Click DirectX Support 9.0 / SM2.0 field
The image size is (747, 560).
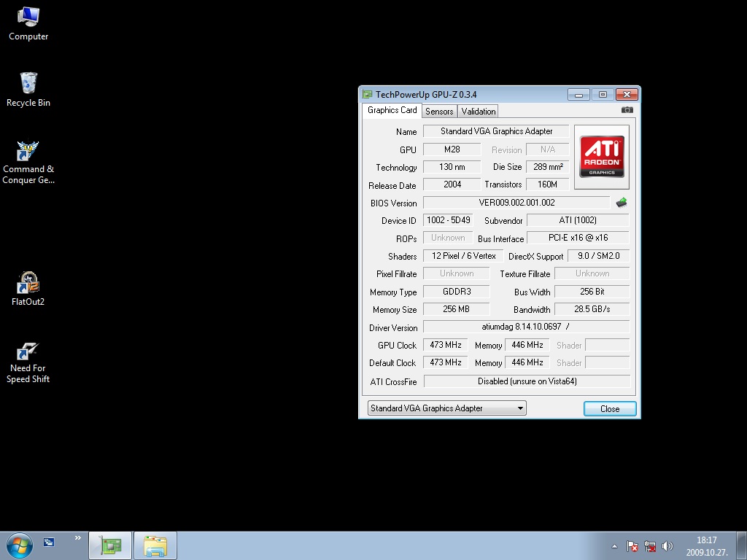(x=598, y=256)
